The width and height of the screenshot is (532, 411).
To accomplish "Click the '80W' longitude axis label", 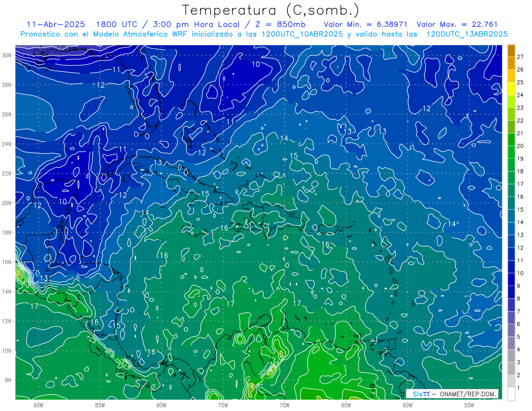I will pos(161,405).
